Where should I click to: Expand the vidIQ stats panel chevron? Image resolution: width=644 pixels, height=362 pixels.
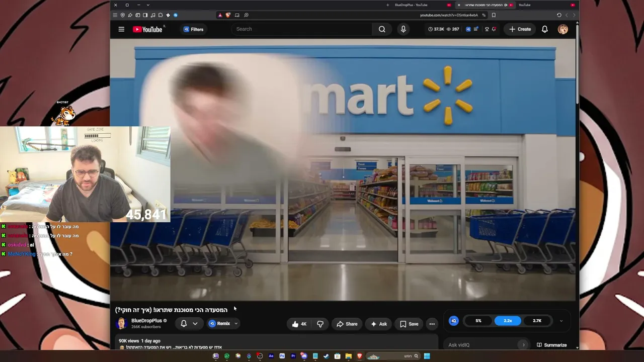(x=561, y=321)
